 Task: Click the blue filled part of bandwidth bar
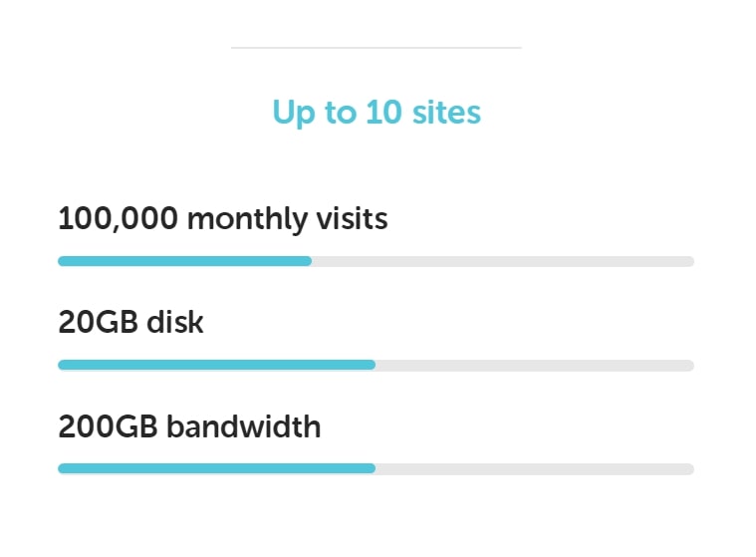pyautogui.click(x=216, y=468)
